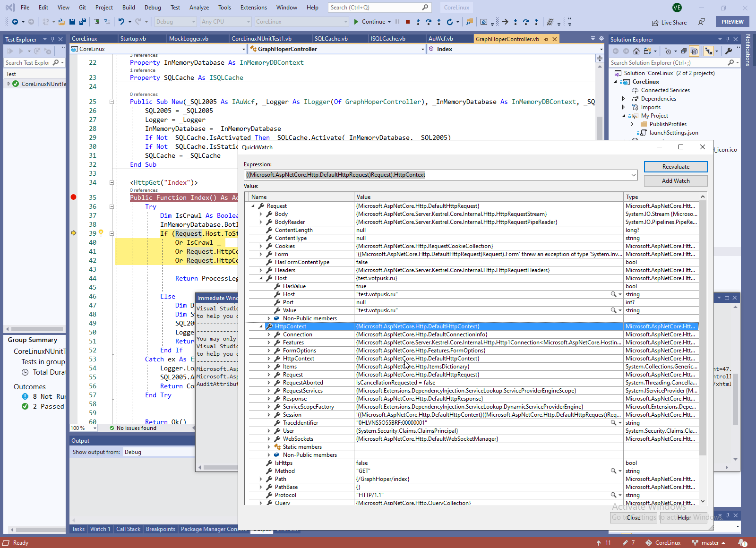Open Properties wrench in Solution Explorer

click(x=729, y=51)
